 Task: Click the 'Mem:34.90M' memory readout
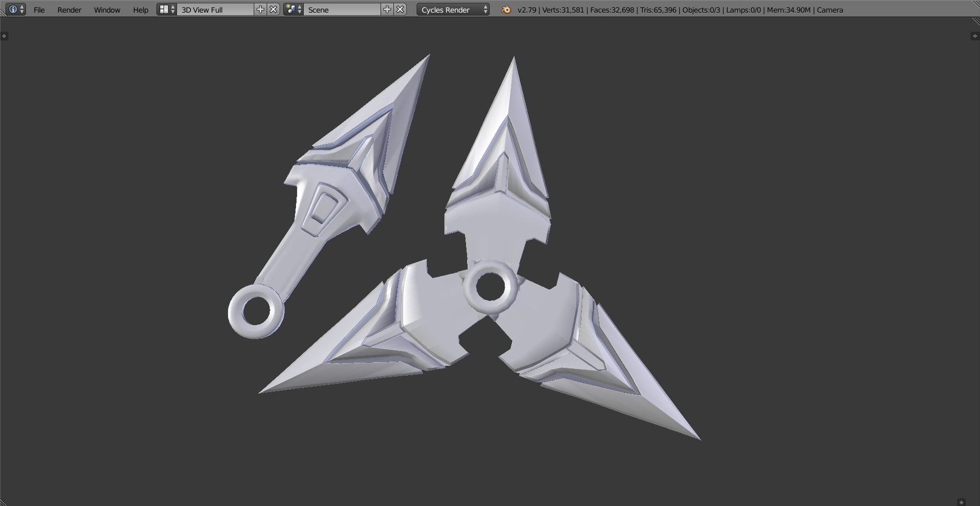click(x=789, y=10)
